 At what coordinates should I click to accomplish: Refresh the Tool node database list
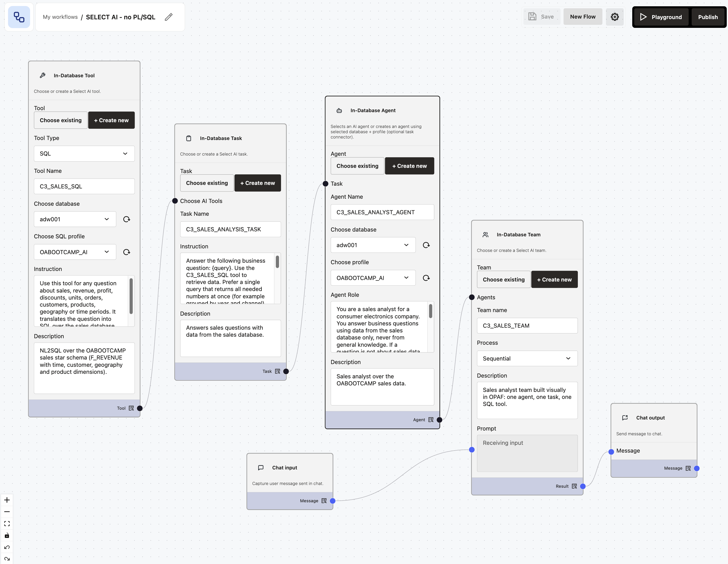click(127, 219)
